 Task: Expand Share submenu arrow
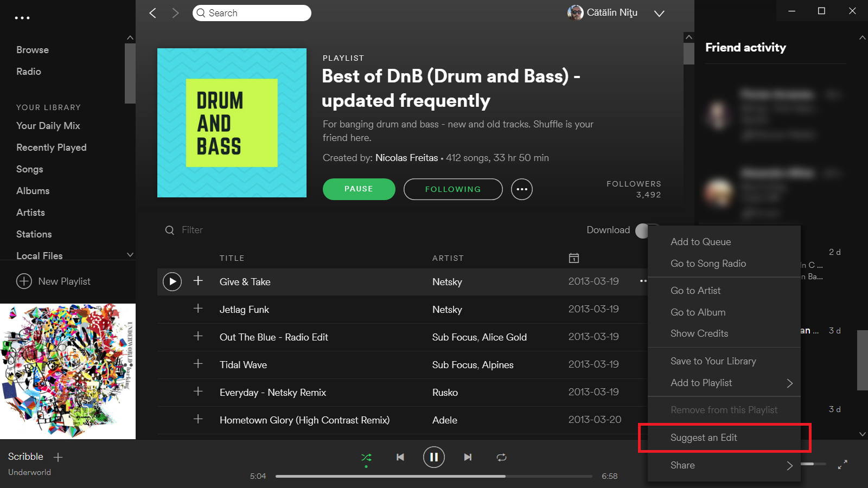tap(790, 466)
